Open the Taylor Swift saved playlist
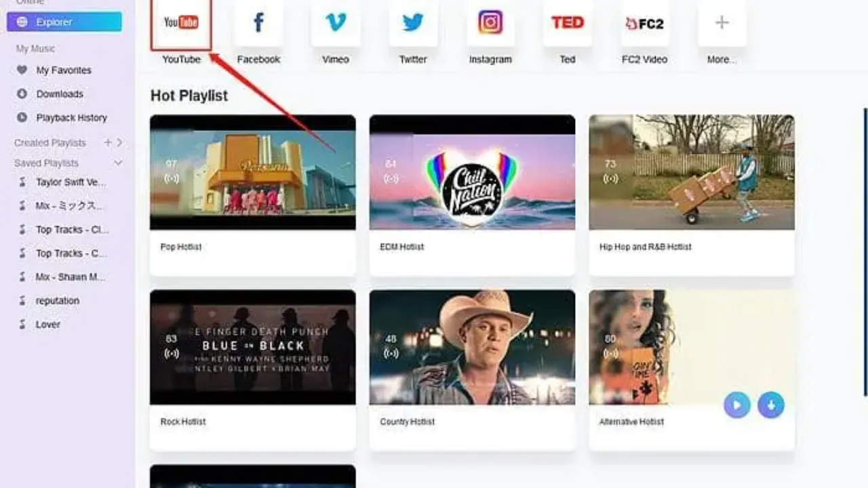The image size is (868, 488). 71,182
